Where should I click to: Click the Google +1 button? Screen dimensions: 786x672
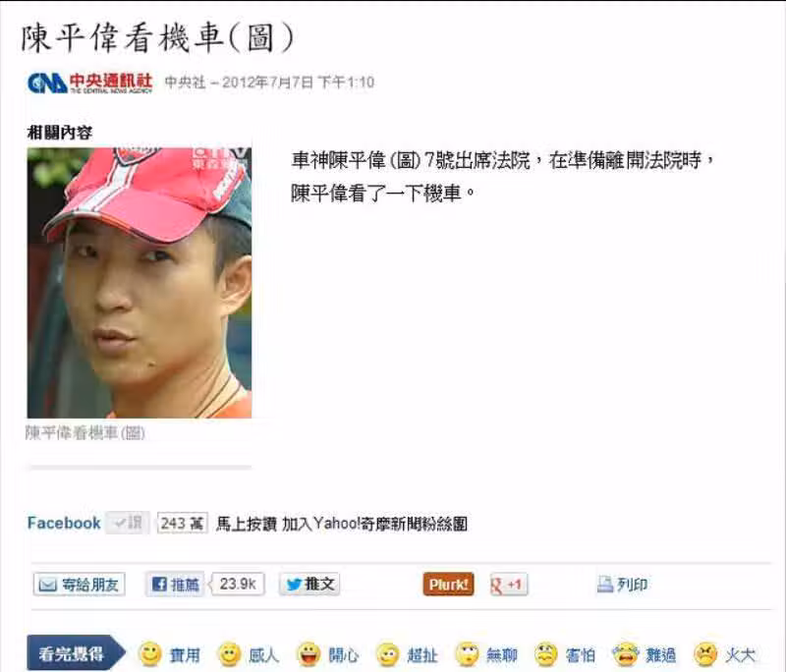pyautogui.click(x=508, y=585)
